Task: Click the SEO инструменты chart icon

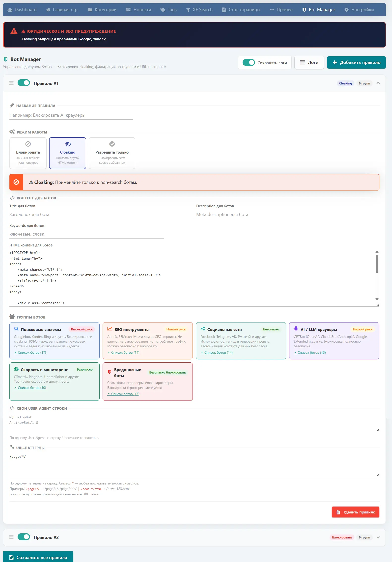Action: (x=110, y=329)
